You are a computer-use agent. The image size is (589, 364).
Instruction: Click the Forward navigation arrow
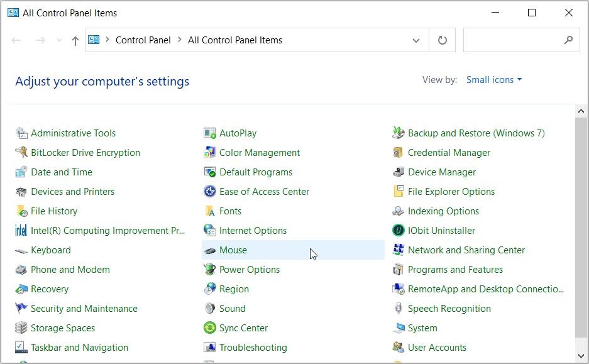tap(40, 40)
